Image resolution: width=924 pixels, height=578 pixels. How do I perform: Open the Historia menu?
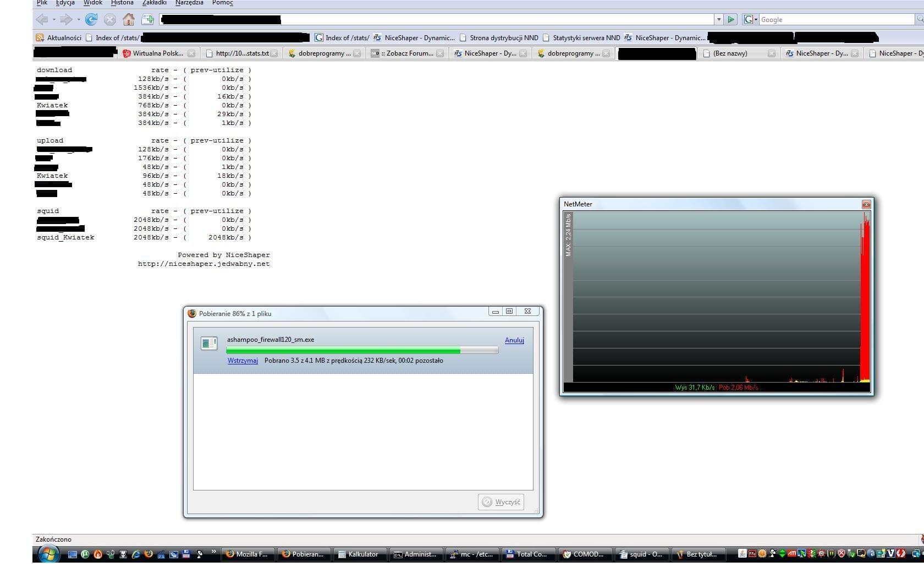(x=122, y=3)
